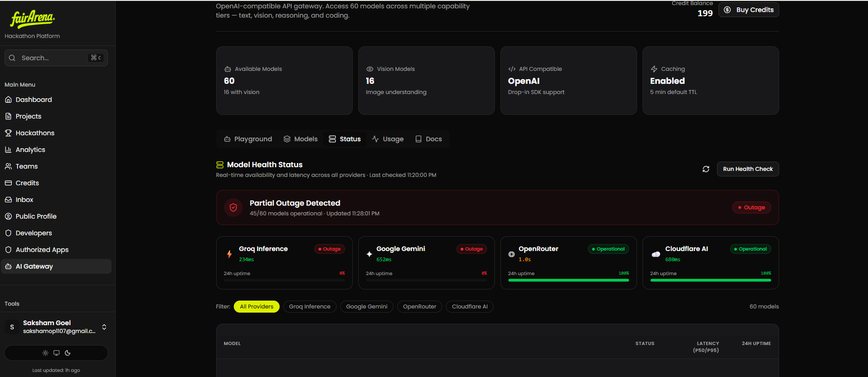This screenshot has width=868, height=377.
Task: Select AI Gateway in the sidebar
Action: click(56, 266)
